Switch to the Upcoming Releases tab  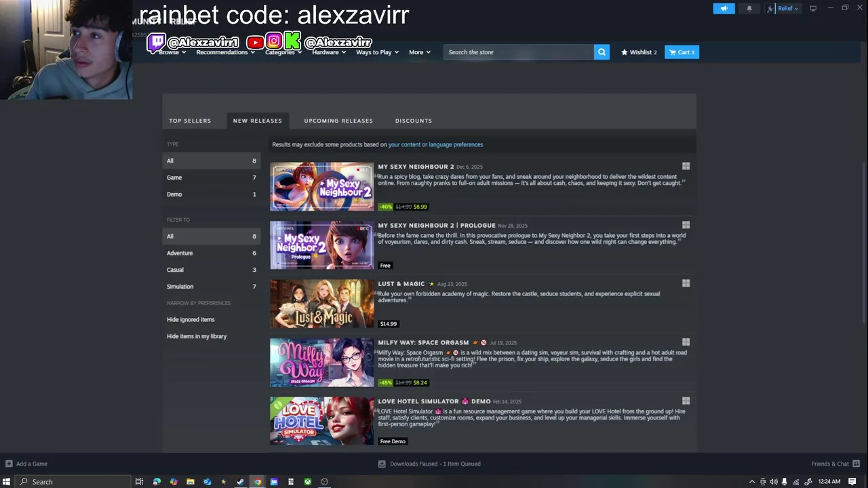point(338,121)
